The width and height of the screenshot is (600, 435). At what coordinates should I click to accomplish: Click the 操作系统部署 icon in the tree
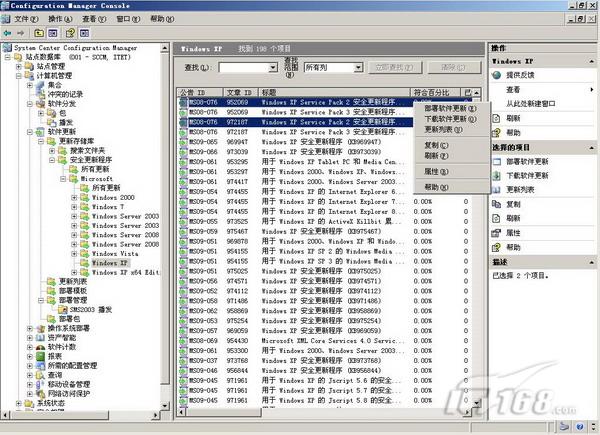point(41,328)
